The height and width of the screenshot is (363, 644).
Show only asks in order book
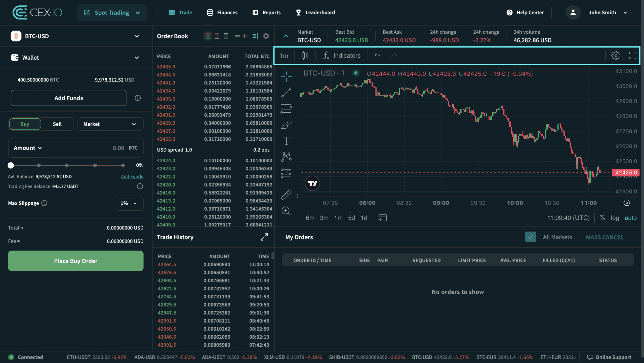[217, 36]
